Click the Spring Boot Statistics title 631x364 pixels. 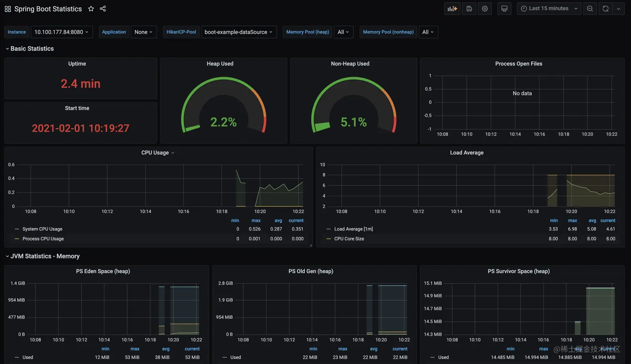(48, 9)
